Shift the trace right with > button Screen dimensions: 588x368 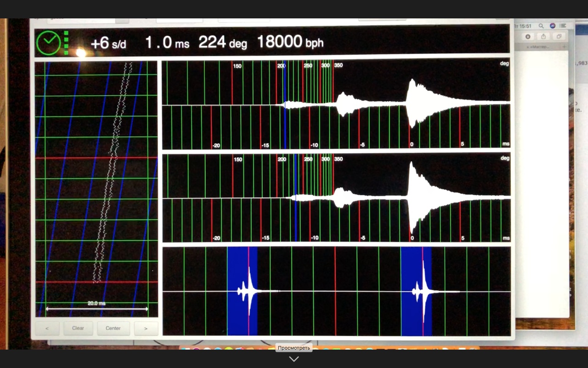[x=146, y=328]
